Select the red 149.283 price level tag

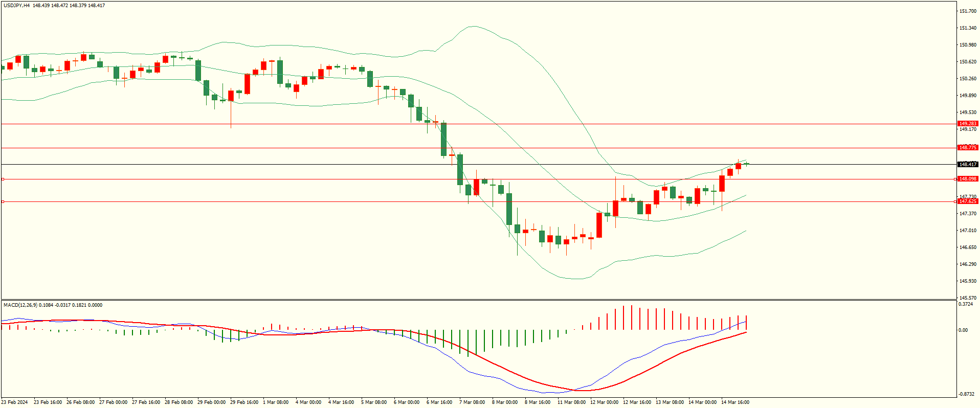pos(967,124)
